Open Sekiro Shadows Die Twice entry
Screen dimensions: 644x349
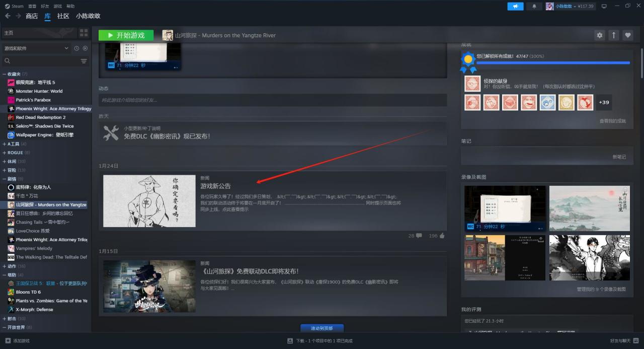point(45,126)
